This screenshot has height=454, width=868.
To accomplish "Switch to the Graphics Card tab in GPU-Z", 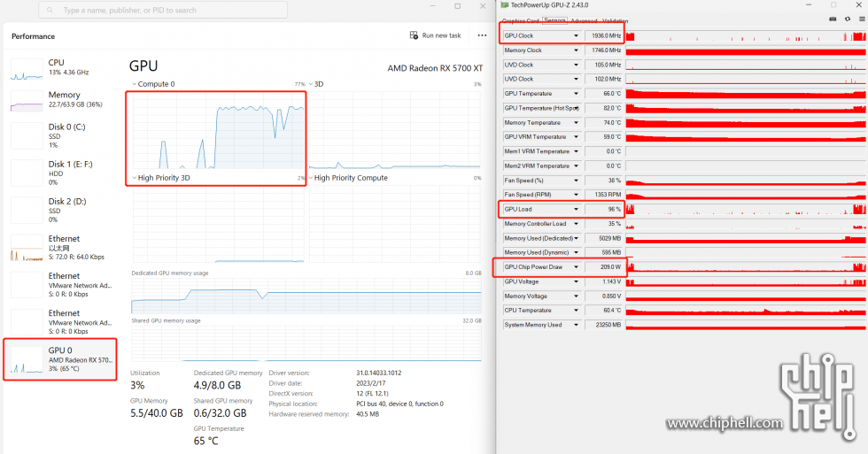I will pos(521,21).
